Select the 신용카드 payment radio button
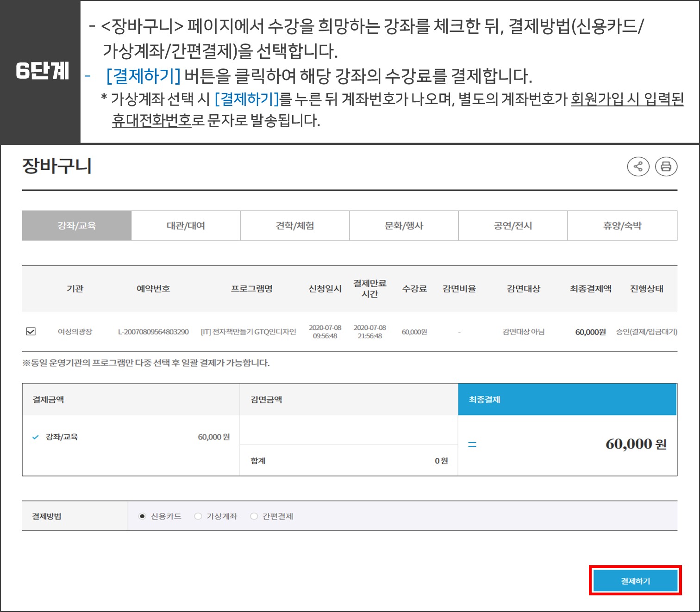Viewport: 700px width, 612px height. (x=143, y=516)
